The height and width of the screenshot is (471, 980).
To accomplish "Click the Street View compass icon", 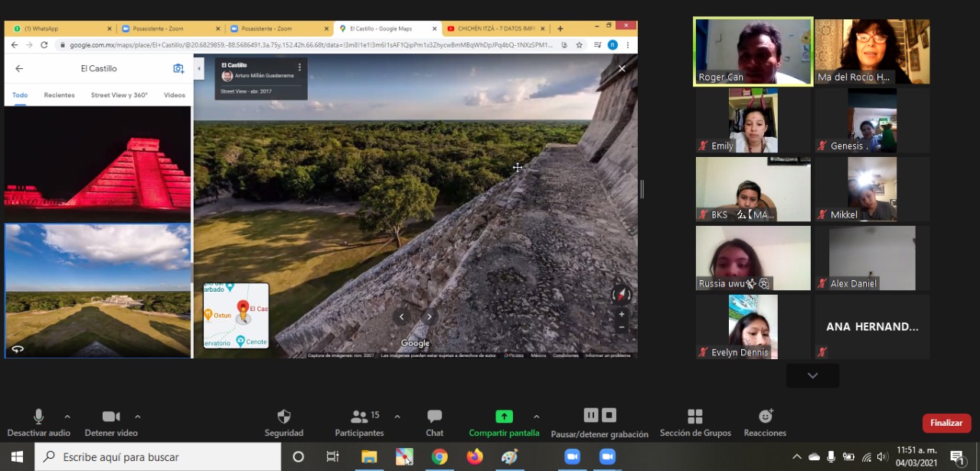I will pos(622,295).
